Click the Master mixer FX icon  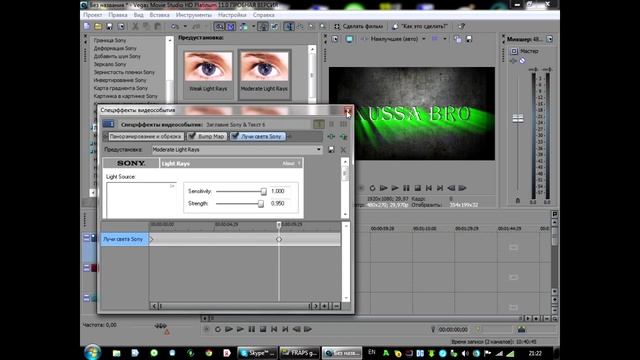click(x=513, y=61)
